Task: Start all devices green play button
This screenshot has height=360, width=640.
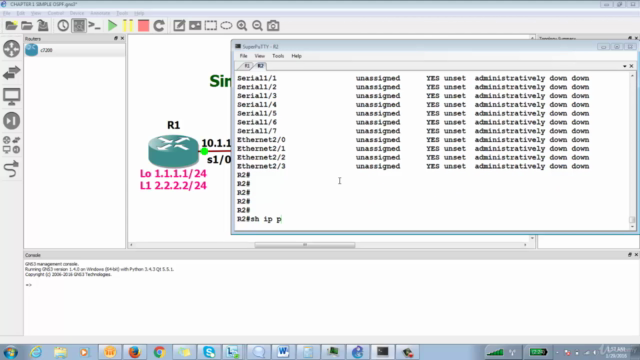Action: tap(112, 26)
